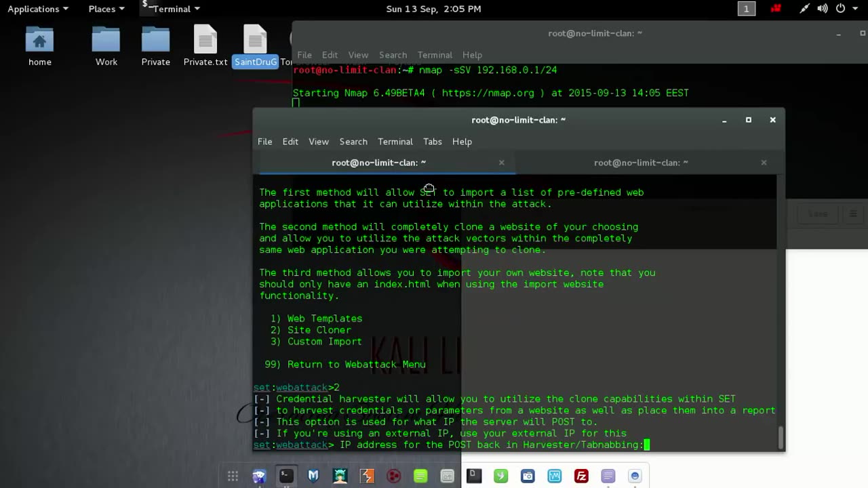The image size is (868, 488).
Task: Close the front terminal window
Action: (x=772, y=120)
